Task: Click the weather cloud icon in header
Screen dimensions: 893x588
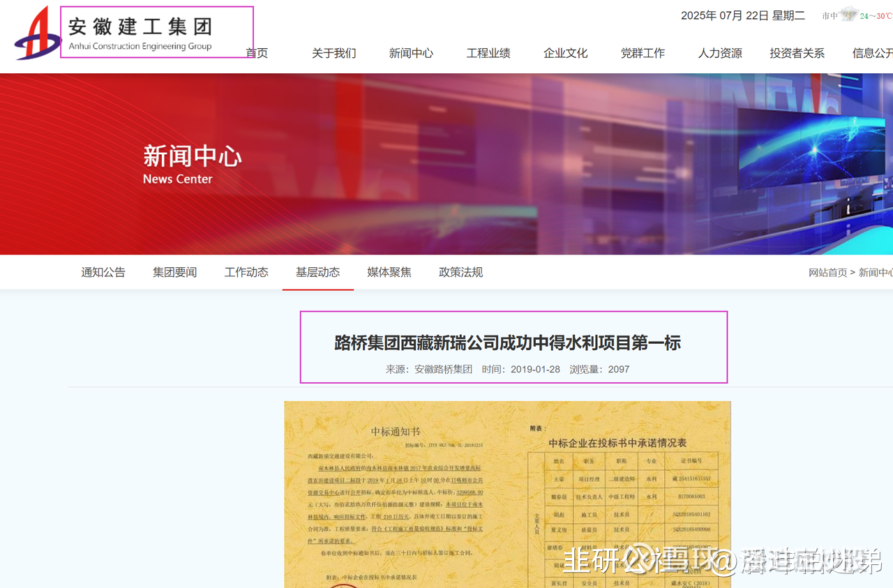Action: click(848, 15)
